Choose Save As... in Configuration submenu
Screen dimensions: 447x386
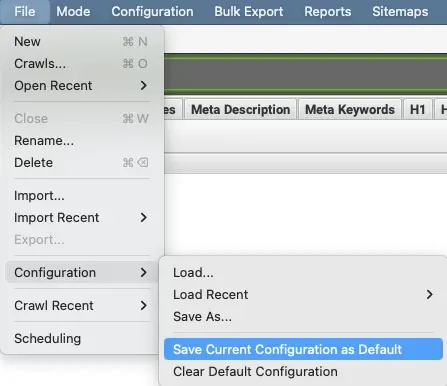[303, 316]
